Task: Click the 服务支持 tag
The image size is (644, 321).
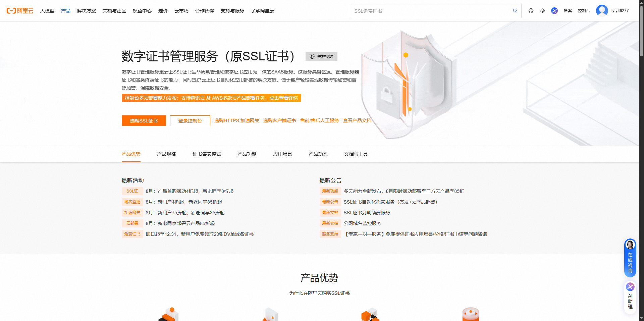Action: tap(330, 234)
